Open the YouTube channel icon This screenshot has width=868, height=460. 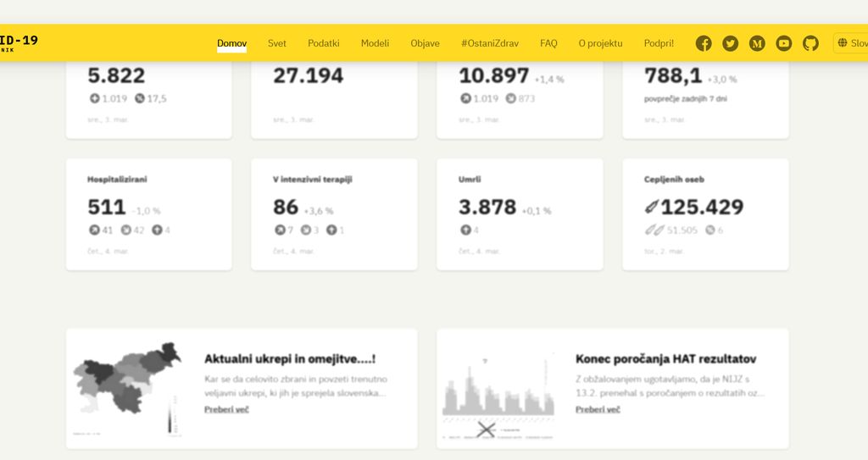point(784,43)
